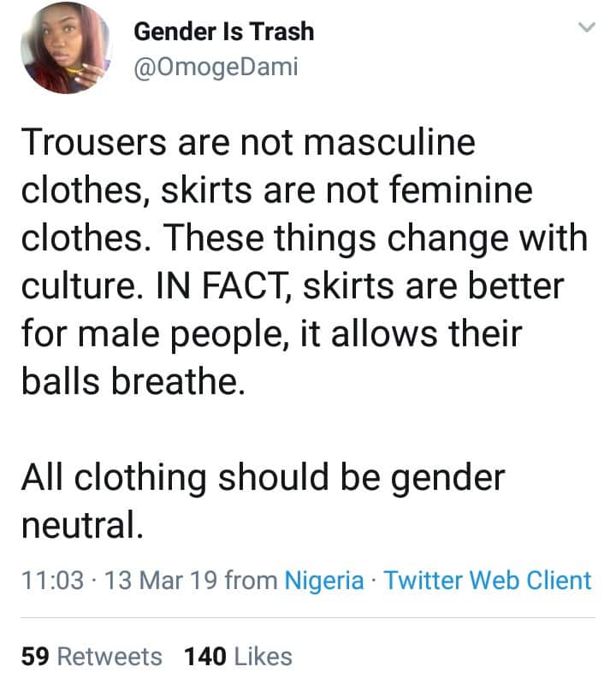Open the tweet options chevron menu
The width and height of the screenshot is (616, 690).
click(586, 29)
